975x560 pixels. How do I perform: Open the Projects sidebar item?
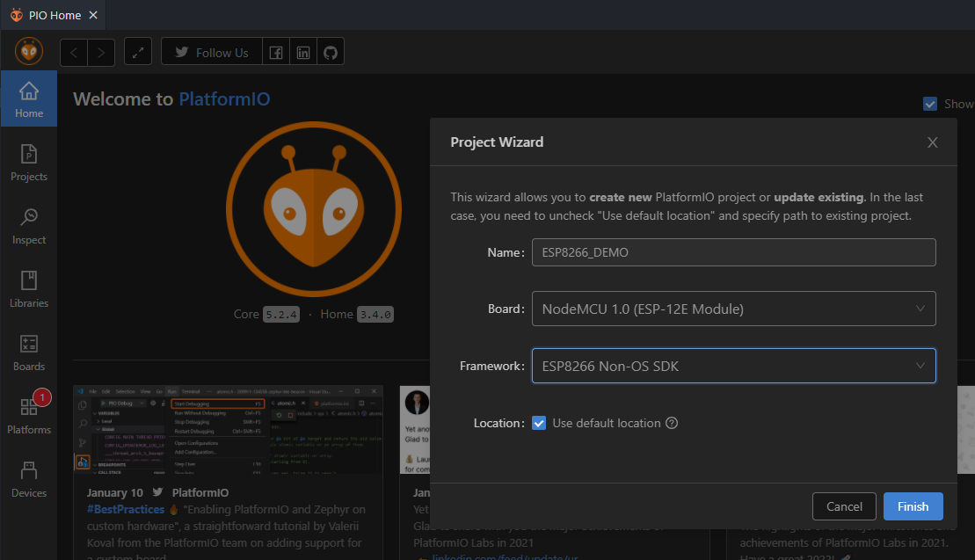(x=29, y=163)
